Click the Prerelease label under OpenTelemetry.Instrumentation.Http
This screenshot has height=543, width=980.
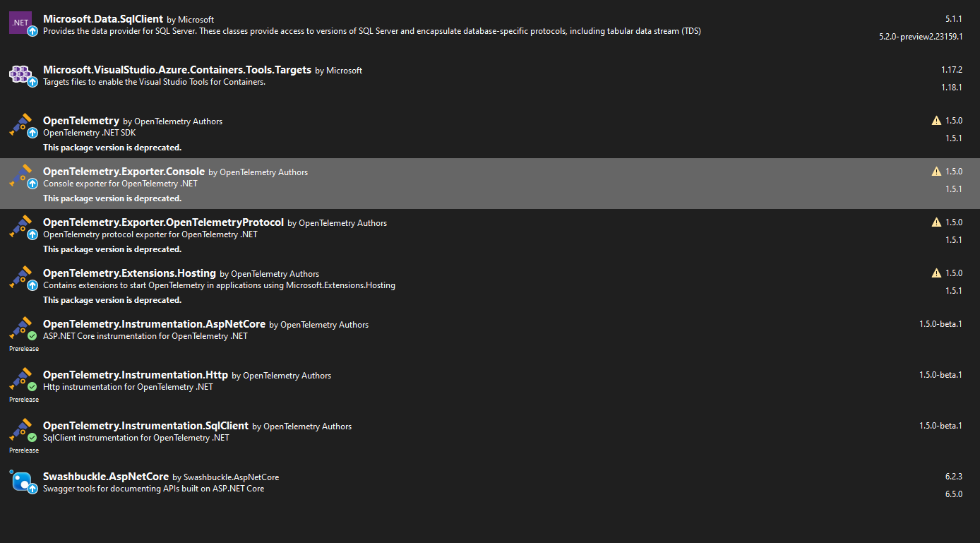coord(23,399)
